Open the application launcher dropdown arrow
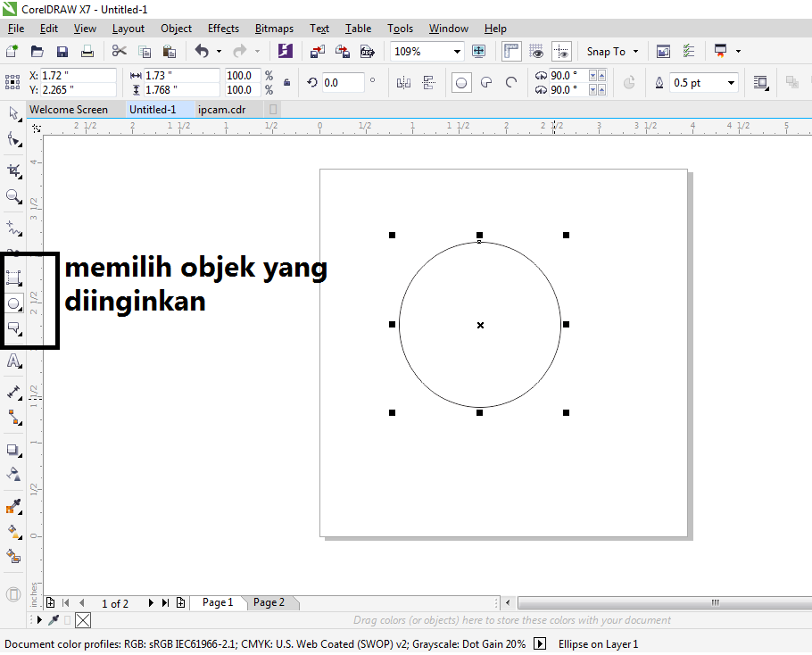 pyautogui.click(x=738, y=51)
